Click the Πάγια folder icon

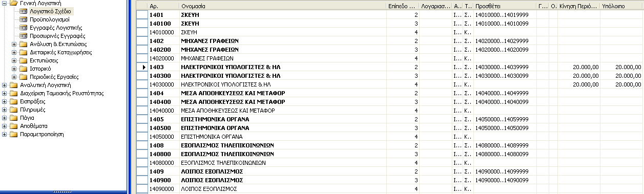14,118
